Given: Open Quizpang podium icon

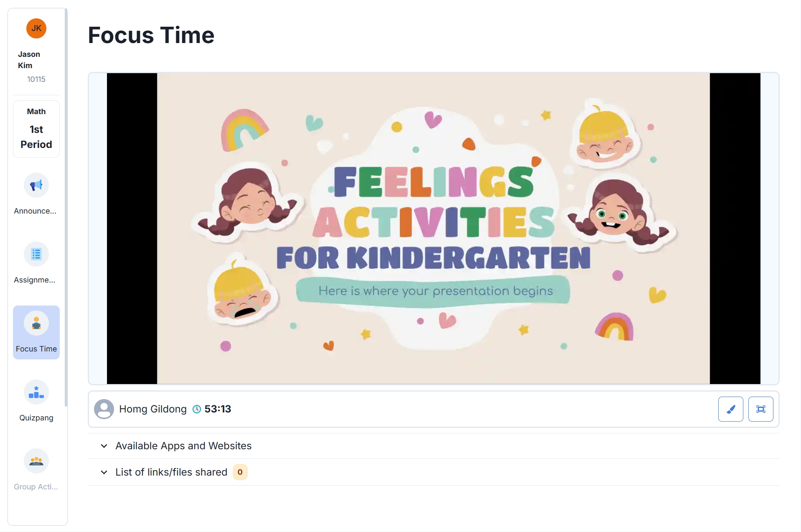Looking at the screenshot, I should (x=36, y=392).
